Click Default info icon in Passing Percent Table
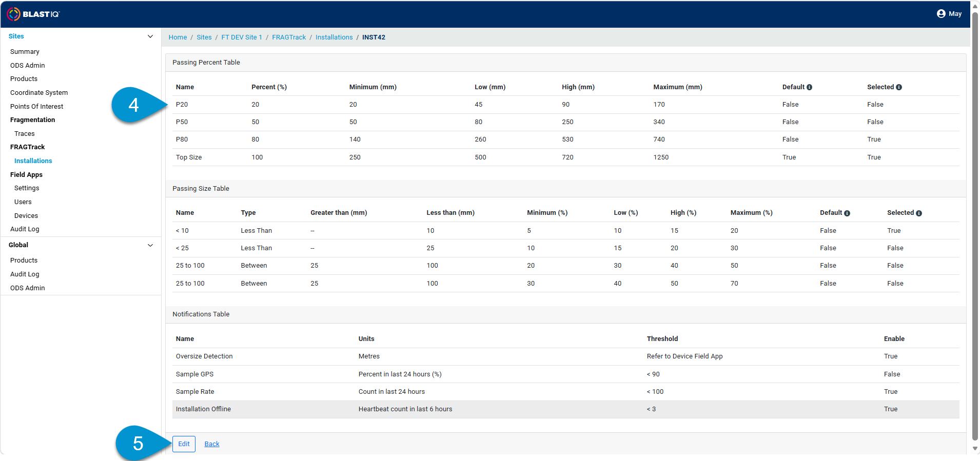 pyautogui.click(x=809, y=87)
